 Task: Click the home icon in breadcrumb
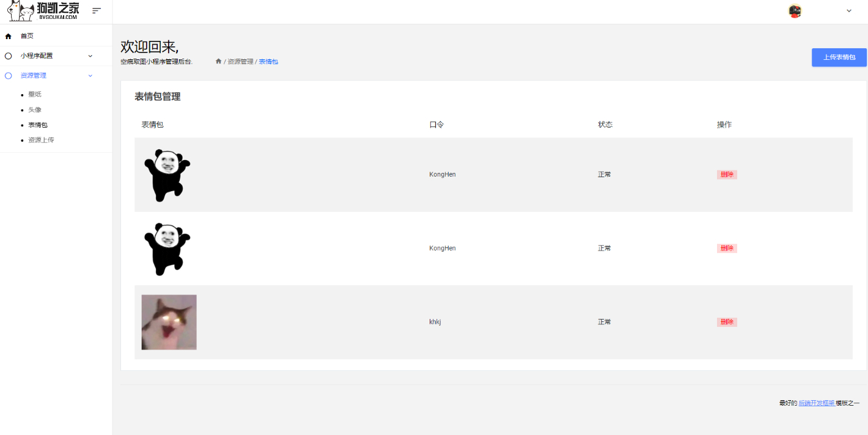[218, 61]
